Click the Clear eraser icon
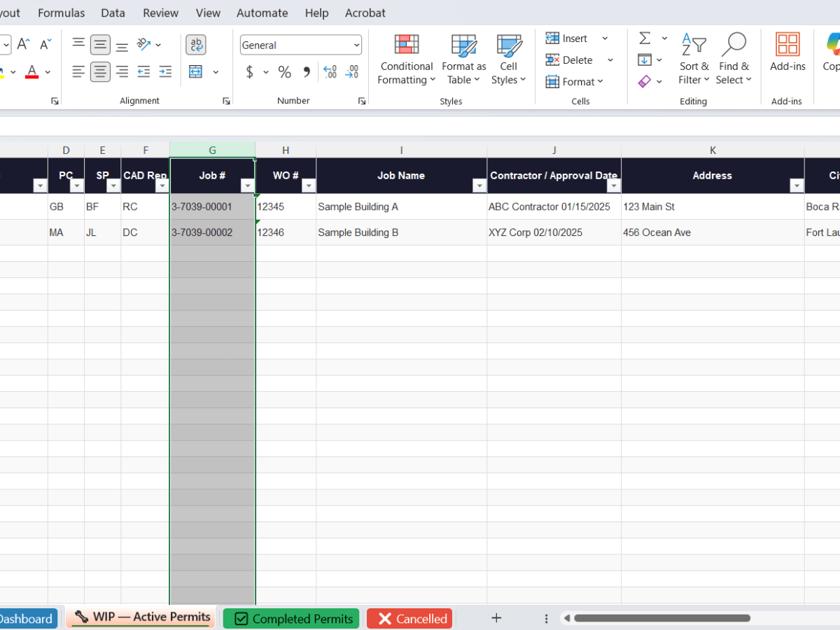 pos(645,82)
